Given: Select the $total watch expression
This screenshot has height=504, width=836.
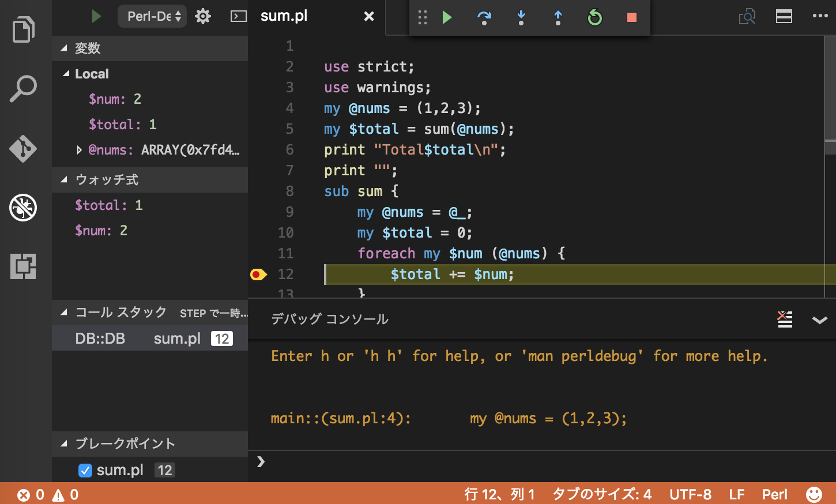Looking at the screenshot, I should (150, 205).
